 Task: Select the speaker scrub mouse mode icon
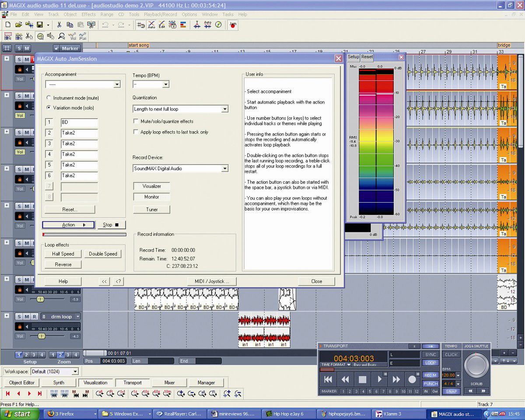pos(51,36)
